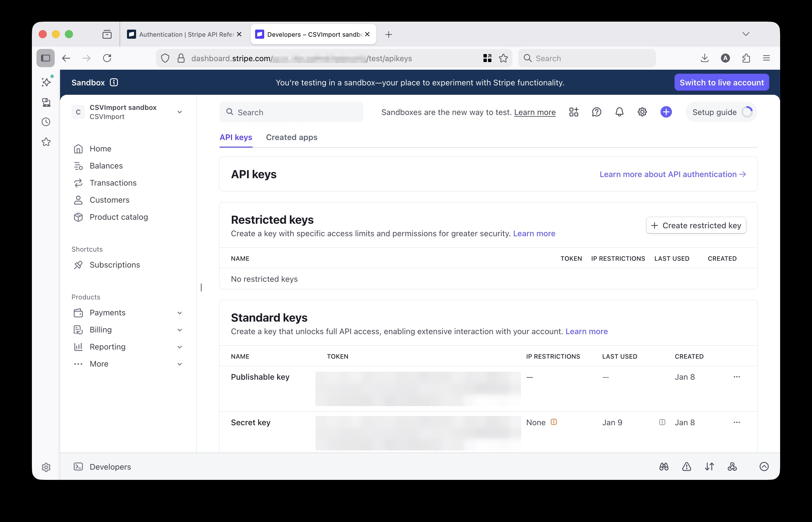
Task: Open webhooks via the workflow icon
Action: (732, 466)
